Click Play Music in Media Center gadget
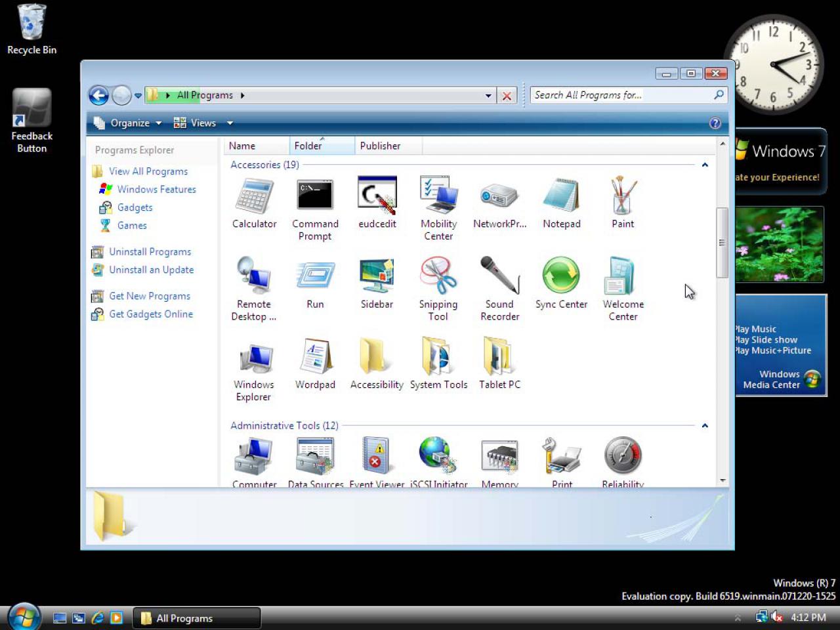 [755, 329]
